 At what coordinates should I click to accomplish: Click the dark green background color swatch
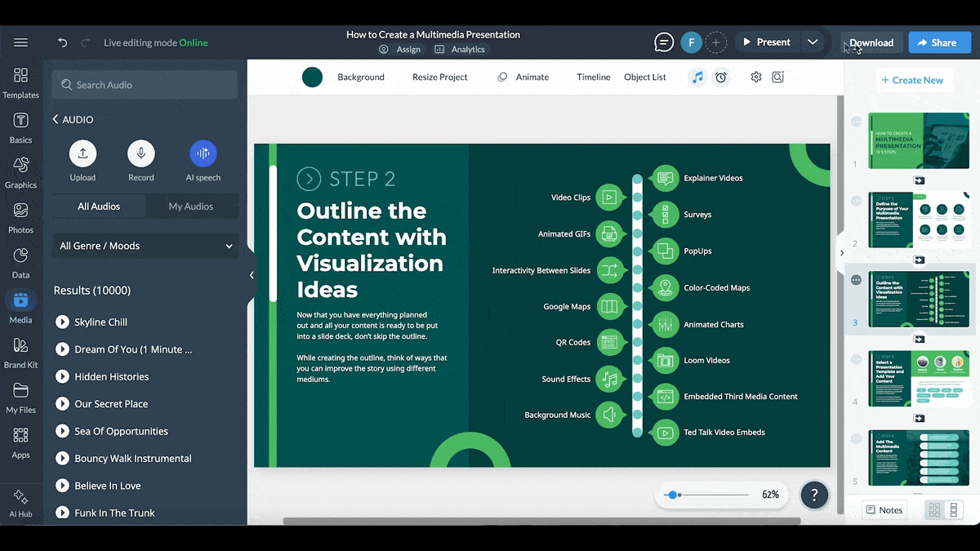[312, 77]
